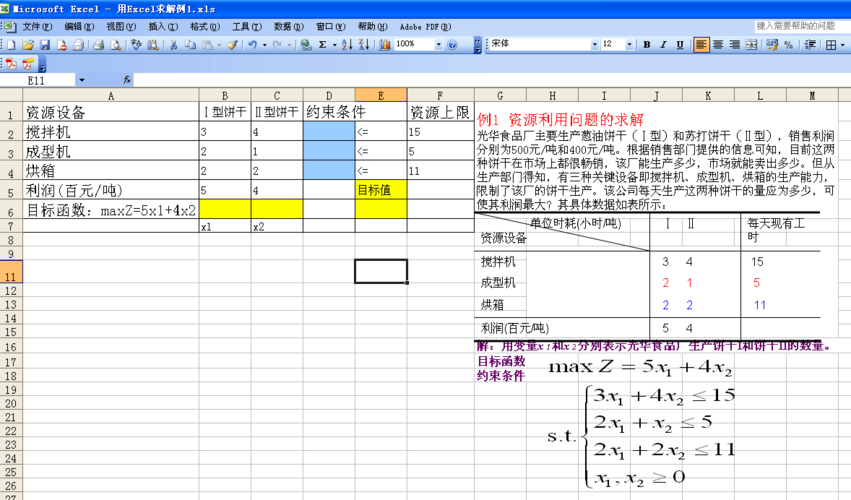Expand the AutoSum functions dropdown arrow
The width and height of the screenshot is (851, 500).
tap(334, 45)
